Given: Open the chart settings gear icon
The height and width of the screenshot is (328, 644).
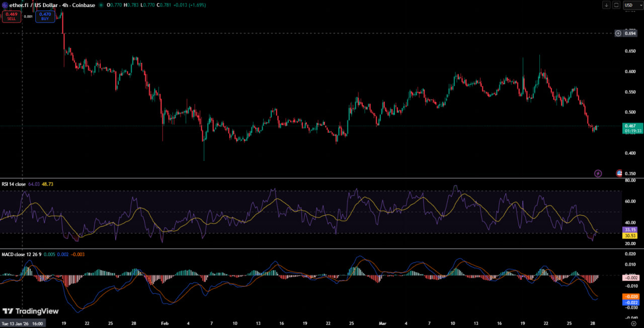Looking at the screenshot, I should [x=633, y=323].
